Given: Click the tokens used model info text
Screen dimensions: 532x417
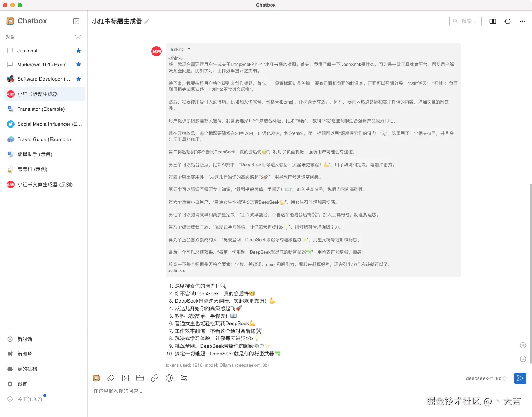Looking at the screenshot, I should click(x=217, y=365).
